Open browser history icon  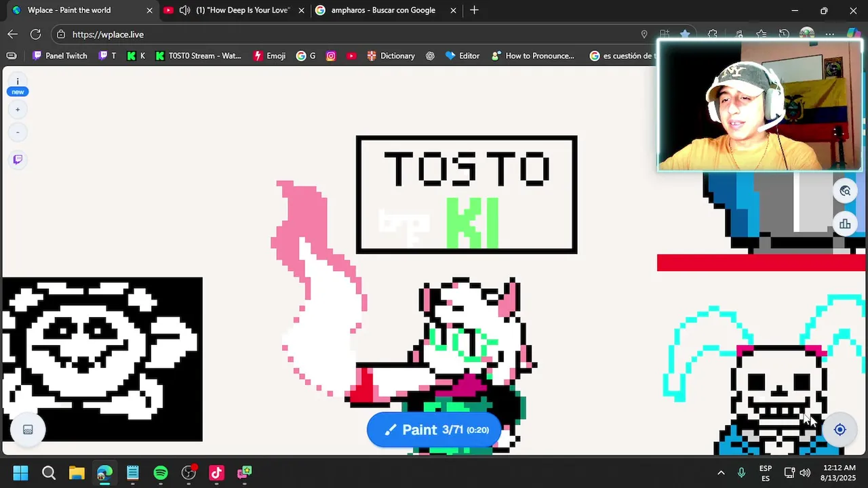(784, 34)
